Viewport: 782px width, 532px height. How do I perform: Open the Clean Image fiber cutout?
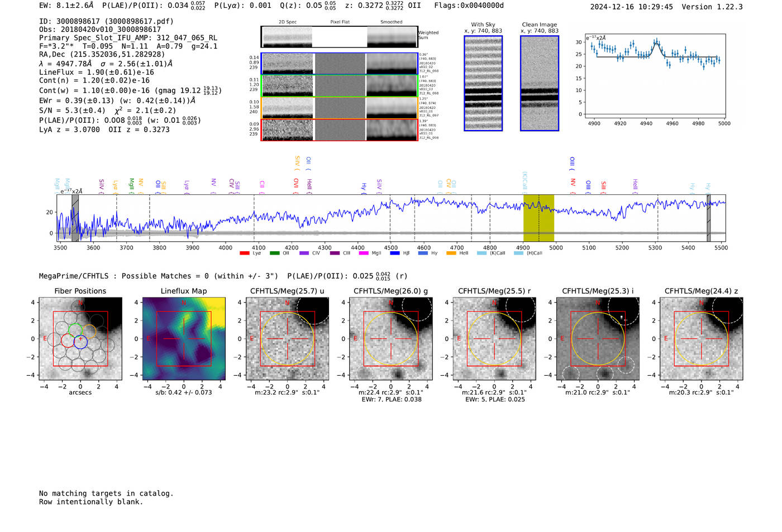540,83
